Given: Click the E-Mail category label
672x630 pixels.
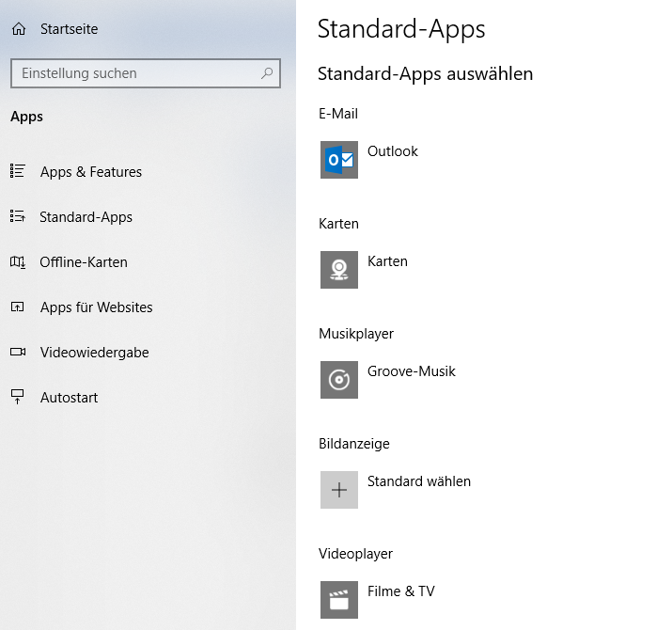Looking at the screenshot, I should click(338, 114).
